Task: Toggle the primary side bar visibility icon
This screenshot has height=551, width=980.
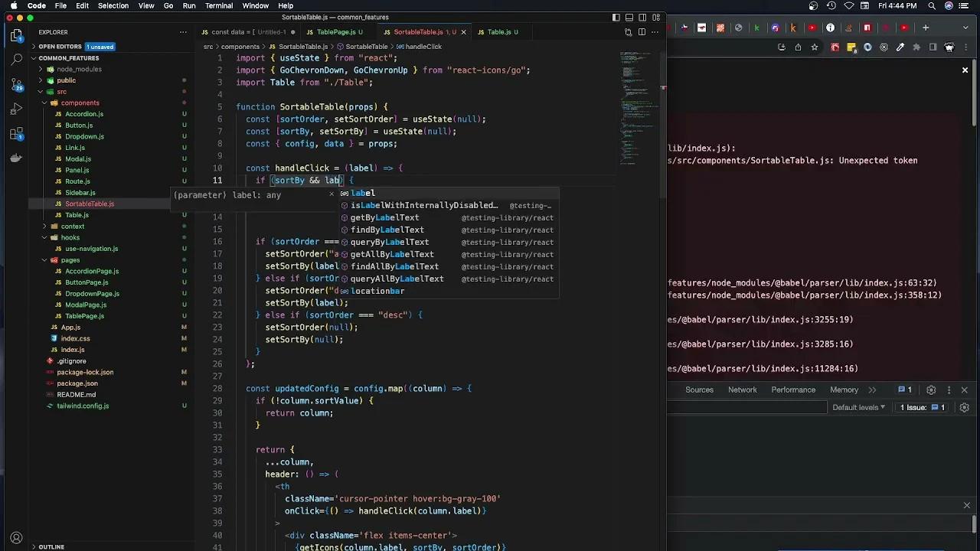Action: pos(616,17)
